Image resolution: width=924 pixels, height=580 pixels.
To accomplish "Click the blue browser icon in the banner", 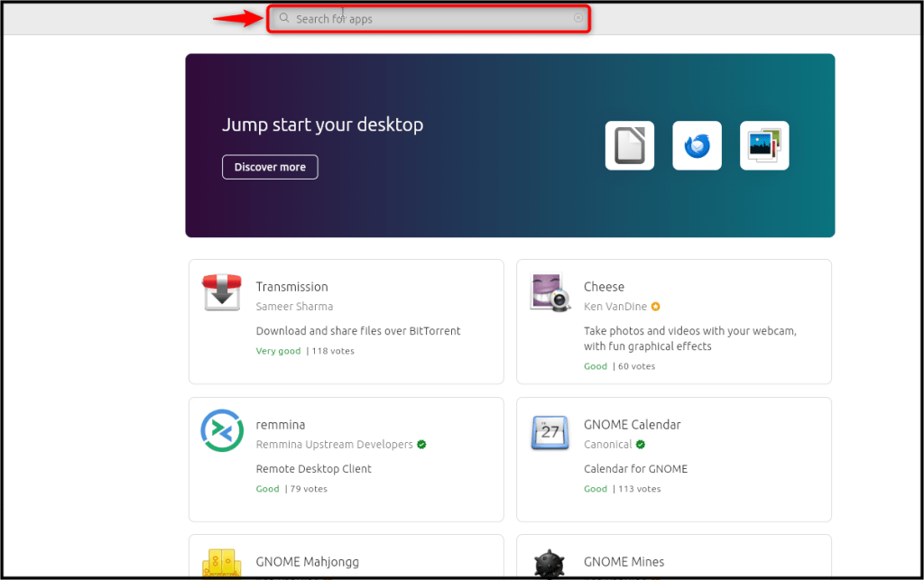I will tap(697, 145).
